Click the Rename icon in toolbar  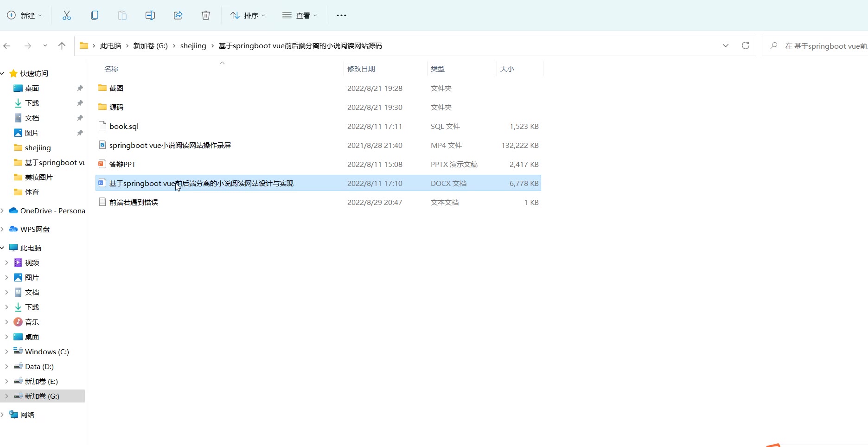[x=150, y=15]
